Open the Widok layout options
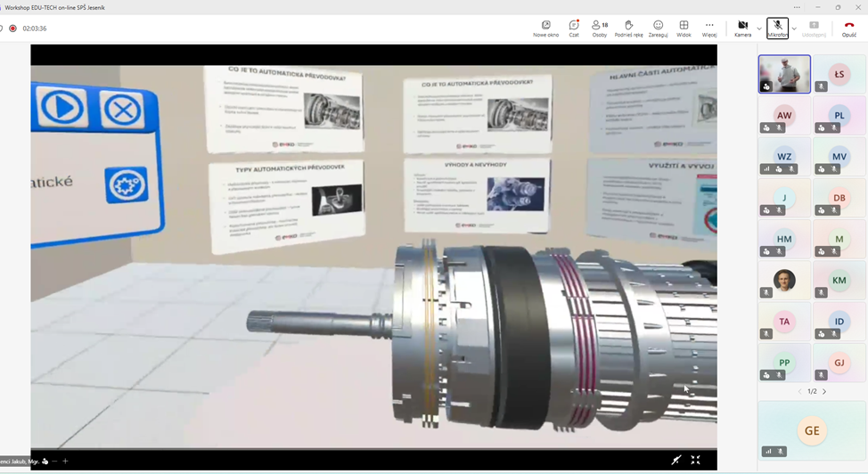 pyautogui.click(x=684, y=28)
